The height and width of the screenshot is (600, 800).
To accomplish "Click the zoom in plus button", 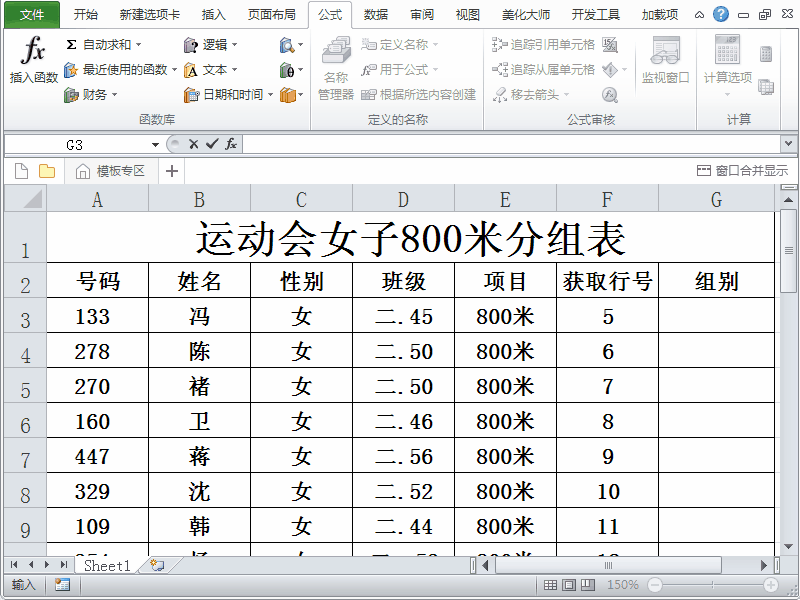I will 770,585.
